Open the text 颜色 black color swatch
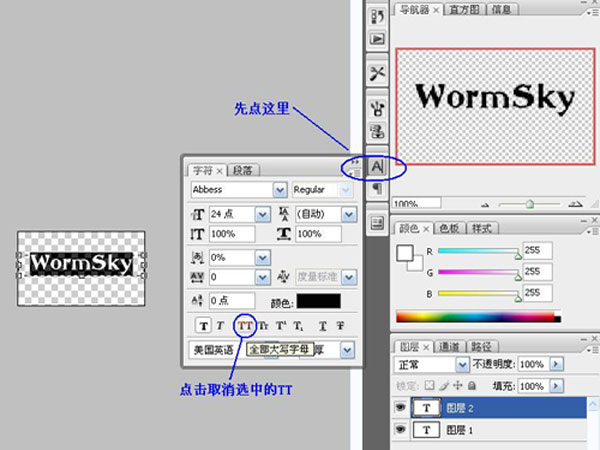 (318, 301)
